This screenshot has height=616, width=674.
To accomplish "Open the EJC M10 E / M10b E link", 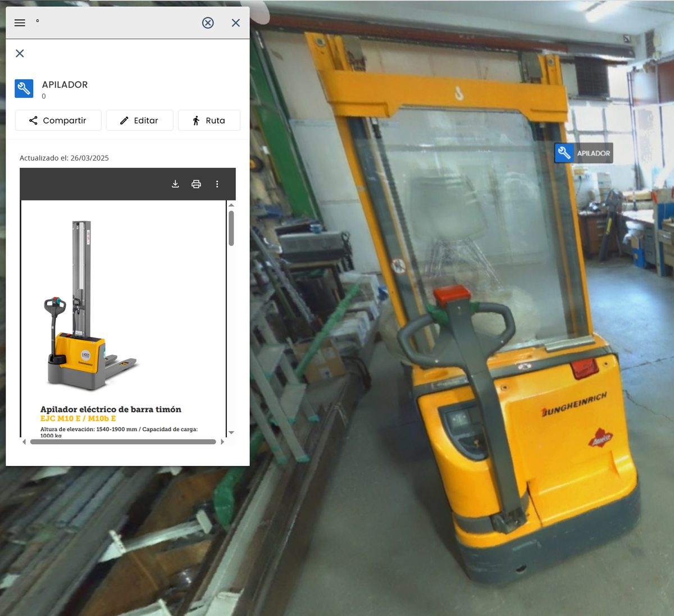I will (78, 418).
